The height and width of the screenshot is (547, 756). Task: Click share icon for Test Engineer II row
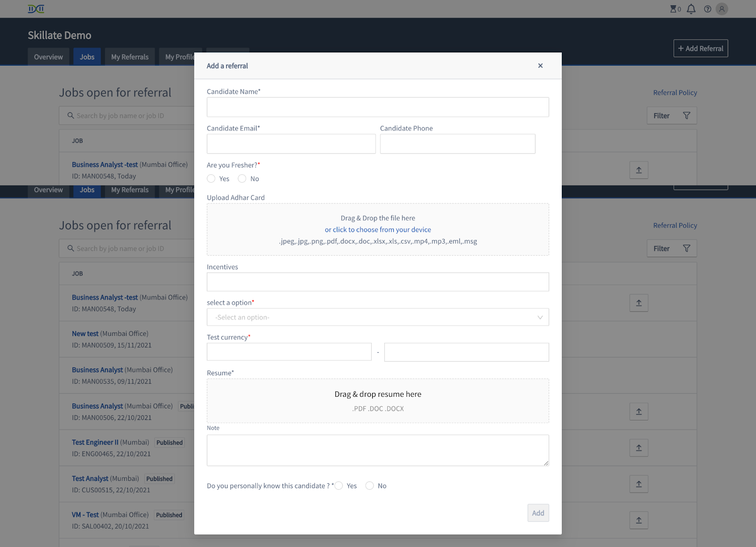(x=639, y=448)
